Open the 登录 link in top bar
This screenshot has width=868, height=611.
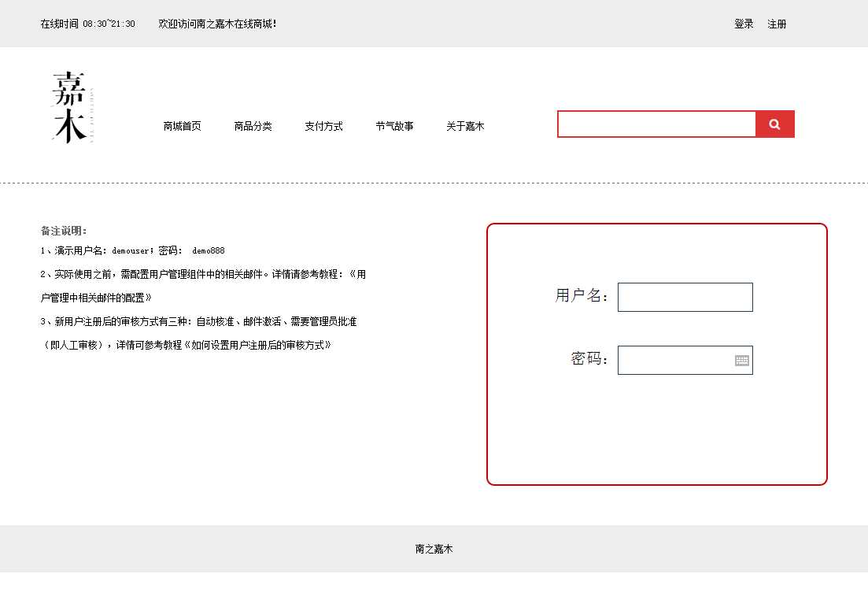(744, 24)
